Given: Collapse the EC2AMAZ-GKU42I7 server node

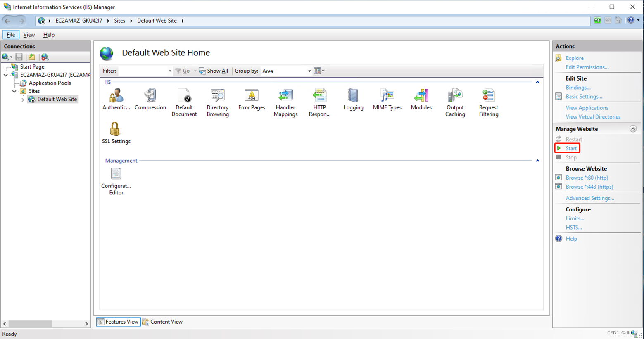Looking at the screenshot, I should 6,75.
